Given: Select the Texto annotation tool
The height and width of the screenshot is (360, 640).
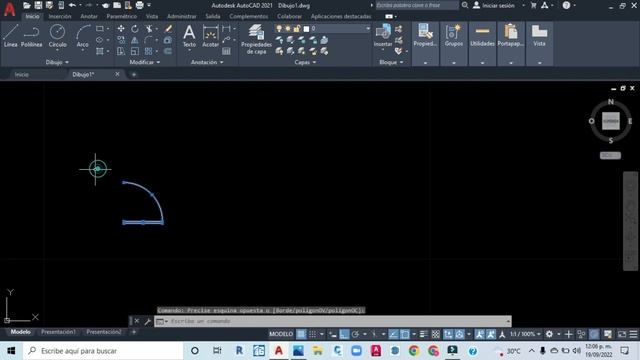Looking at the screenshot, I should 189,36.
